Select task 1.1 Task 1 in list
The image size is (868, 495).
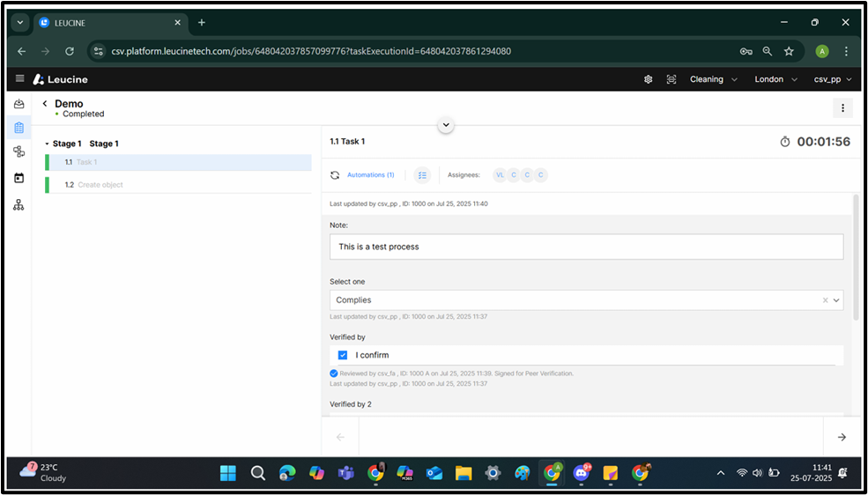pyautogui.click(x=86, y=162)
